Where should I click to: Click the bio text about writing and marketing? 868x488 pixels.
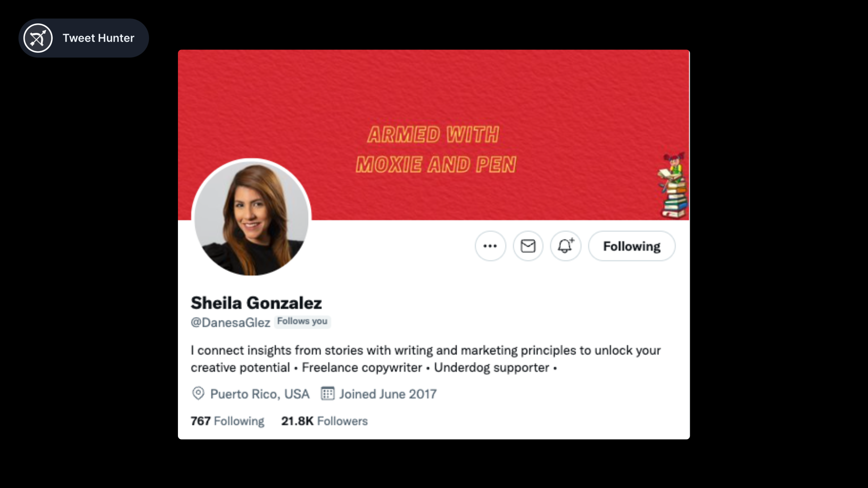click(x=426, y=359)
